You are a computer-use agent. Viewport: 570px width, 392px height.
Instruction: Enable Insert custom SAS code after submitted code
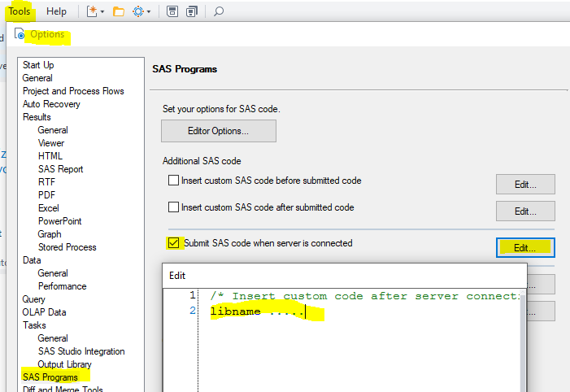[x=173, y=207]
